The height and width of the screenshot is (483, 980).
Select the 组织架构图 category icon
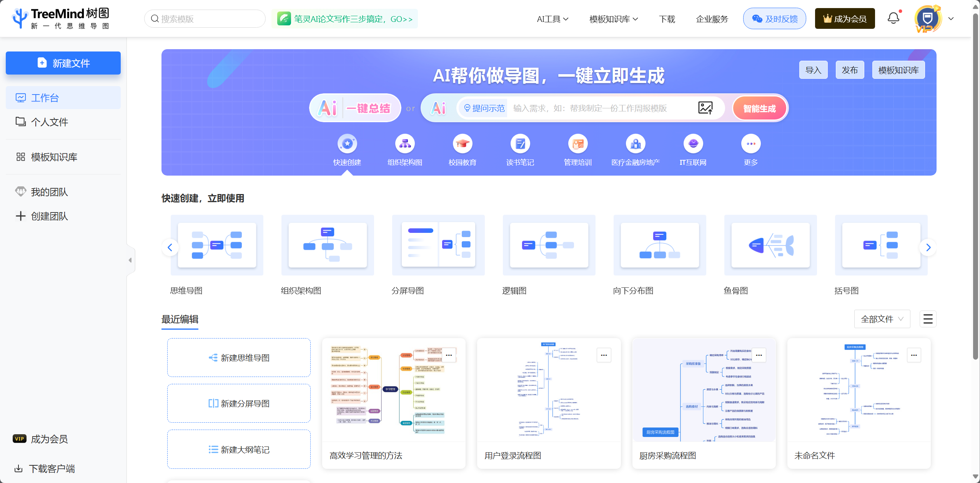pos(404,144)
